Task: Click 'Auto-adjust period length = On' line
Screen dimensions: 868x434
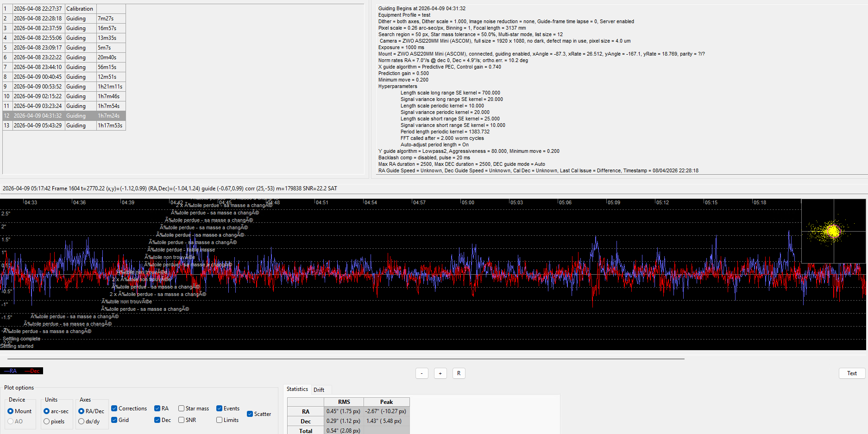Action: point(434,145)
